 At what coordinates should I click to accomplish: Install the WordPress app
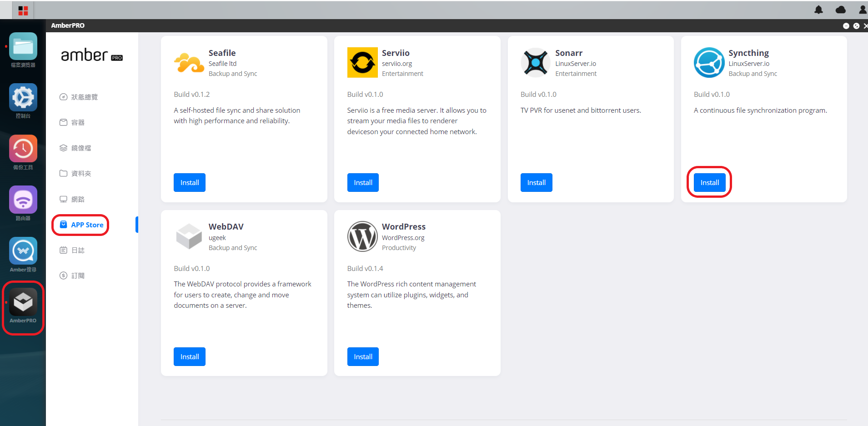coord(363,357)
